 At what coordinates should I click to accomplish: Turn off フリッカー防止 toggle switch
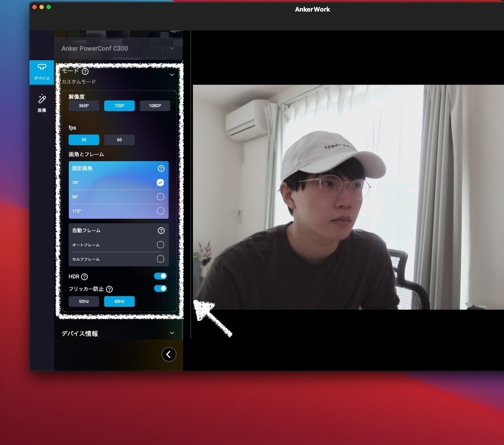click(x=160, y=288)
